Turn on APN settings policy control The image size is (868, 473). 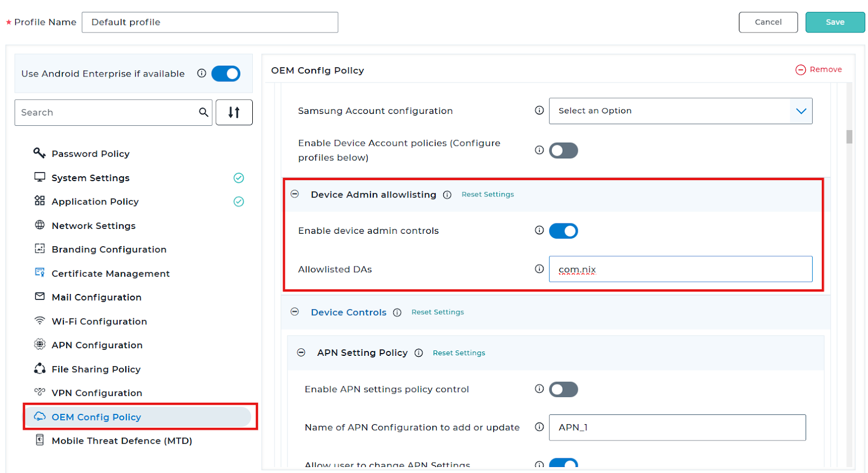(563, 389)
